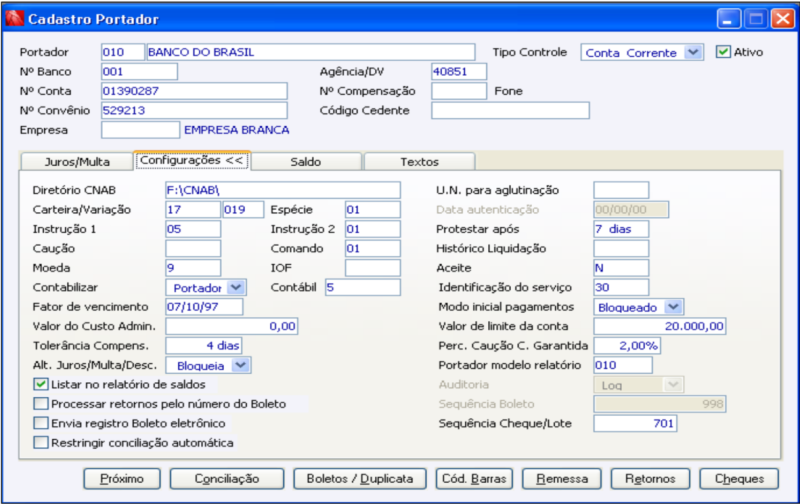Click the Variação field with 019
The height and width of the screenshot is (504, 800).
click(x=243, y=209)
